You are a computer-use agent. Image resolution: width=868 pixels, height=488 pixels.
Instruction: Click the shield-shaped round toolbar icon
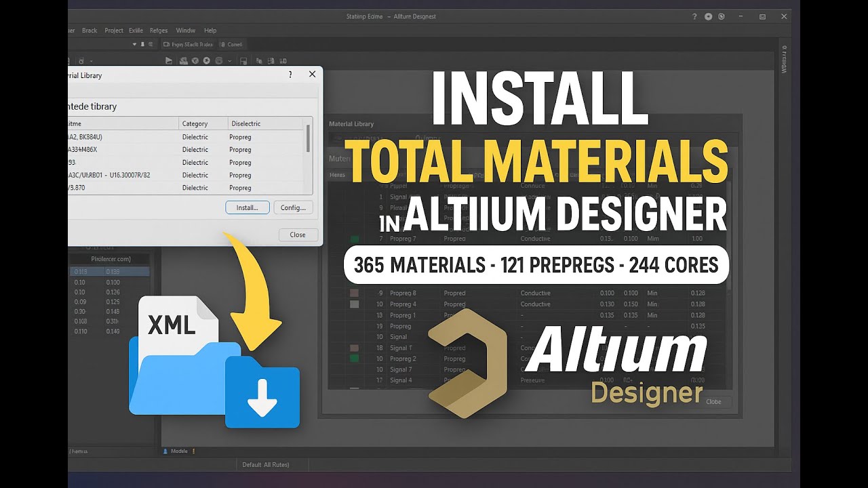tap(195, 60)
